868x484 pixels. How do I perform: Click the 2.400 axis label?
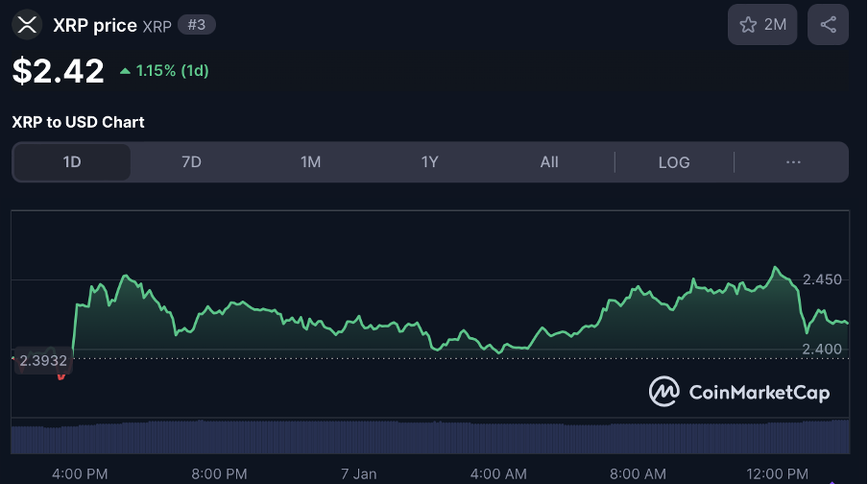click(x=822, y=349)
